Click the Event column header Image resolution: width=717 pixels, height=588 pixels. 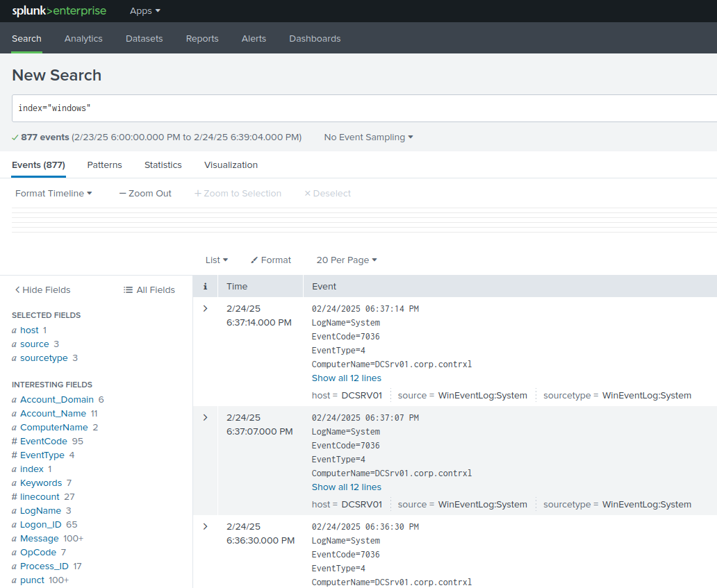(324, 287)
